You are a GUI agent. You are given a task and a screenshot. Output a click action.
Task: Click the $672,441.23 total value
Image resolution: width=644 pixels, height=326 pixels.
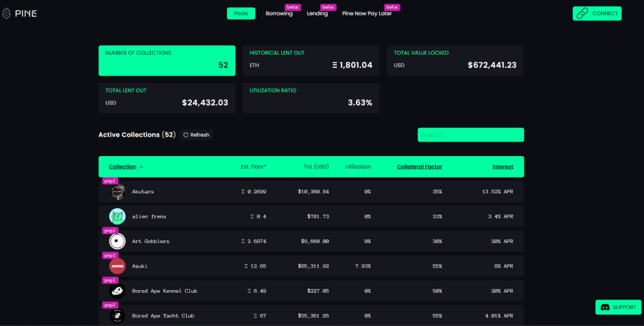click(x=492, y=65)
